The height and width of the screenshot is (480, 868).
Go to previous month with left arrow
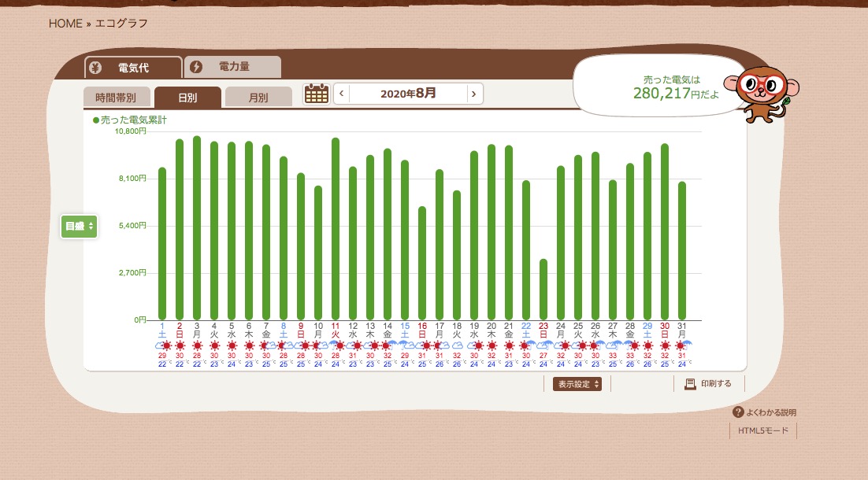[x=341, y=94]
